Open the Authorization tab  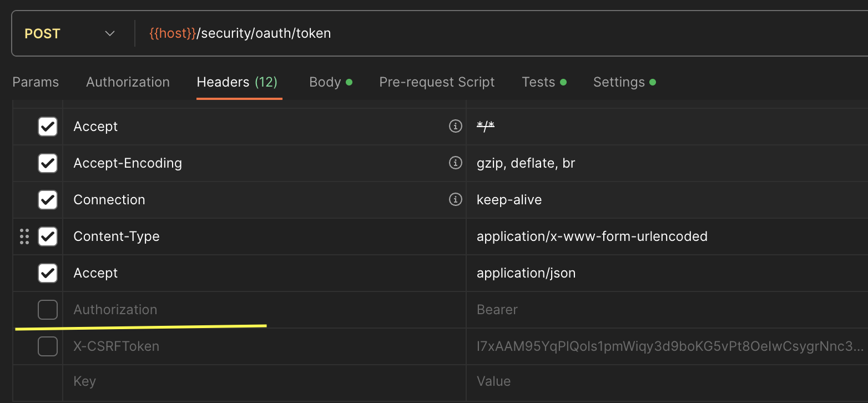[128, 82]
